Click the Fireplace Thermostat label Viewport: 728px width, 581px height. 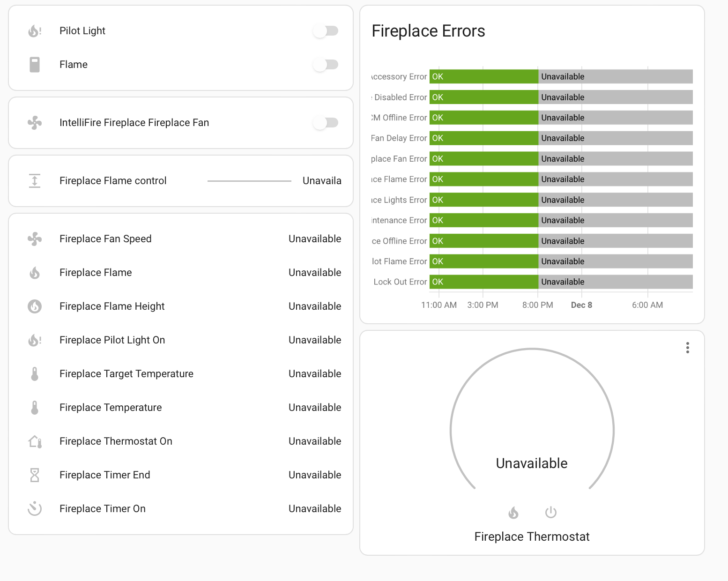(x=532, y=536)
